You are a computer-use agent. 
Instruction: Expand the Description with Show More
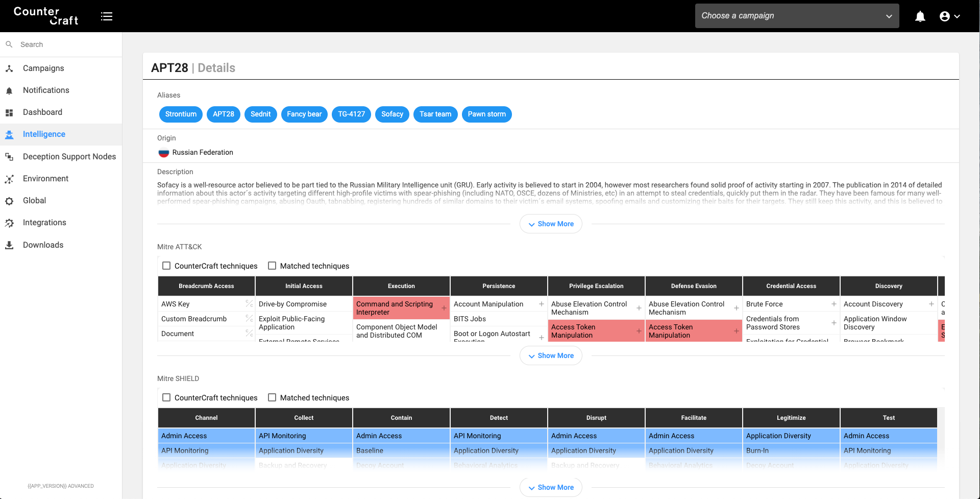tap(551, 224)
